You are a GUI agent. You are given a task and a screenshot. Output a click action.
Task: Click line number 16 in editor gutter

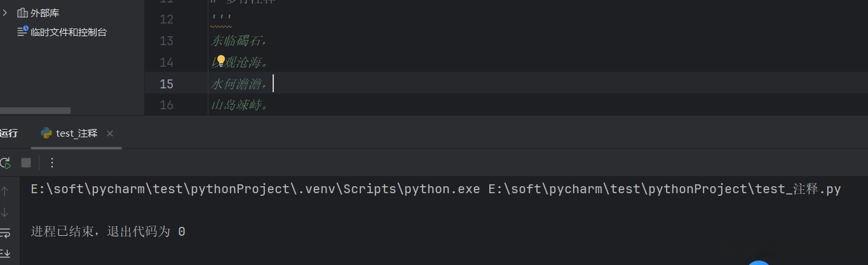click(x=166, y=105)
